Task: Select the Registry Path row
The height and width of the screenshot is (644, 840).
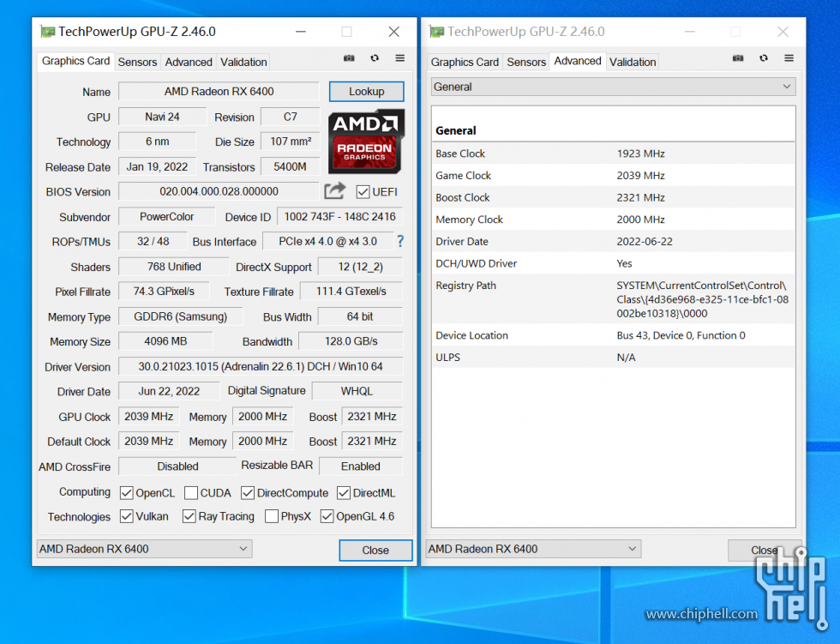Action: [x=613, y=299]
